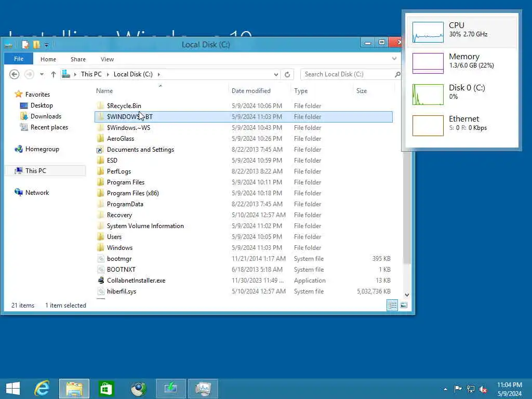532x399 pixels.
Task: Click the muted volume tray icon
Action: tap(483, 389)
